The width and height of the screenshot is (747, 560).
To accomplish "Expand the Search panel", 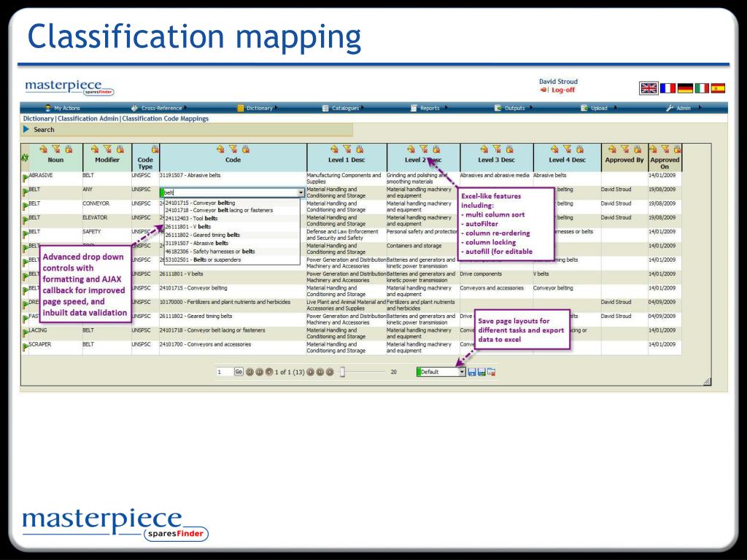I will pos(26,129).
